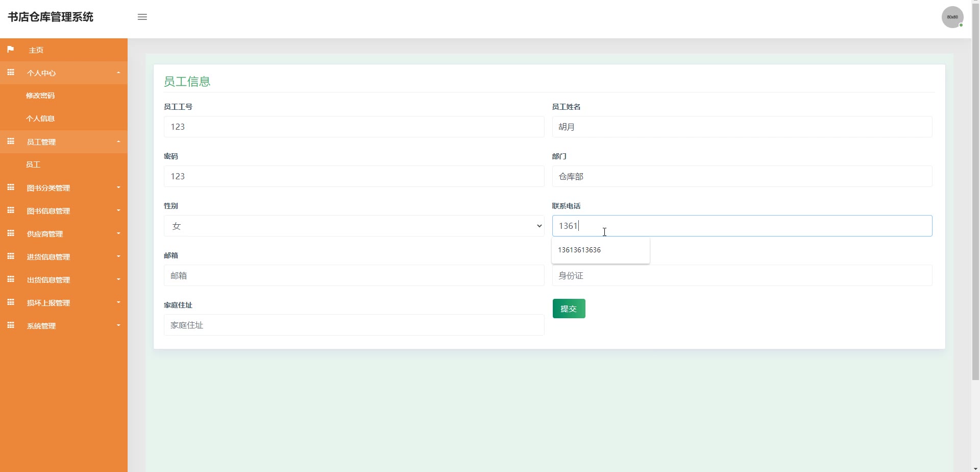This screenshot has width=980, height=472.
Task: Click the grid icon next to 系统管理
Action: (x=11, y=325)
